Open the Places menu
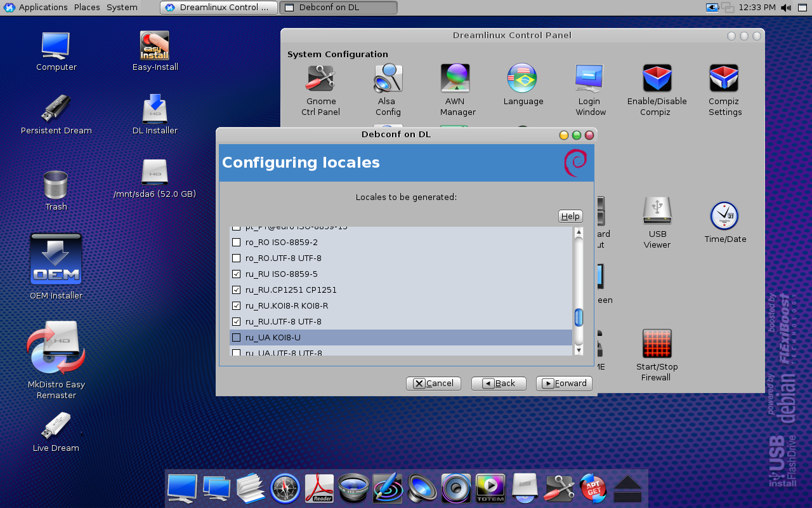 pyautogui.click(x=87, y=8)
